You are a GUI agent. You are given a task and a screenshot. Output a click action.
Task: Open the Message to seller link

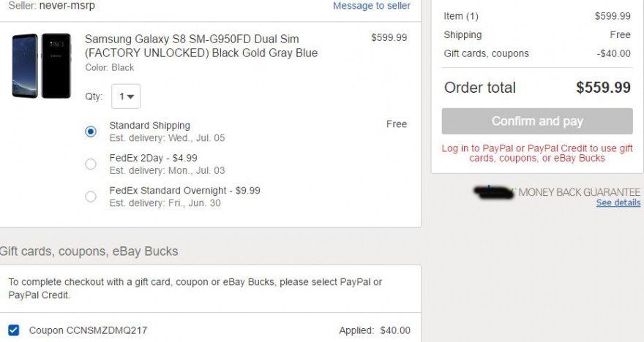click(371, 6)
